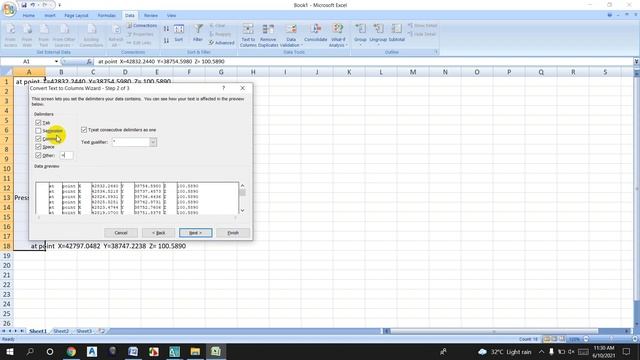Click the Cancel button in wizard
Screen dimensions: 640x360
[121, 233]
